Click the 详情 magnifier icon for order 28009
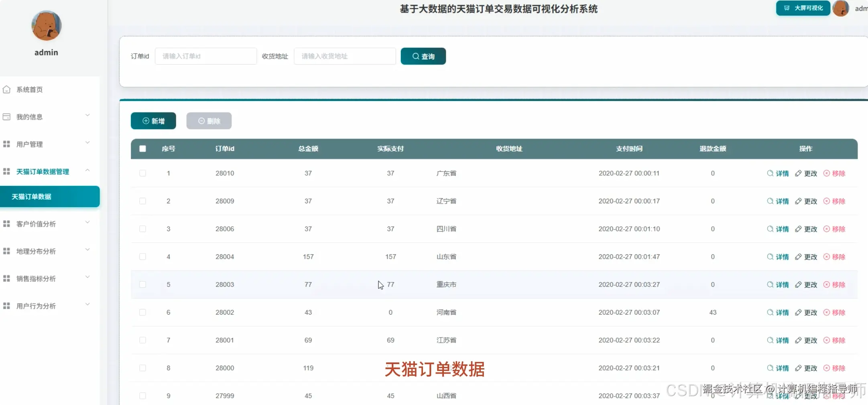868x405 pixels. (x=770, y=201)
